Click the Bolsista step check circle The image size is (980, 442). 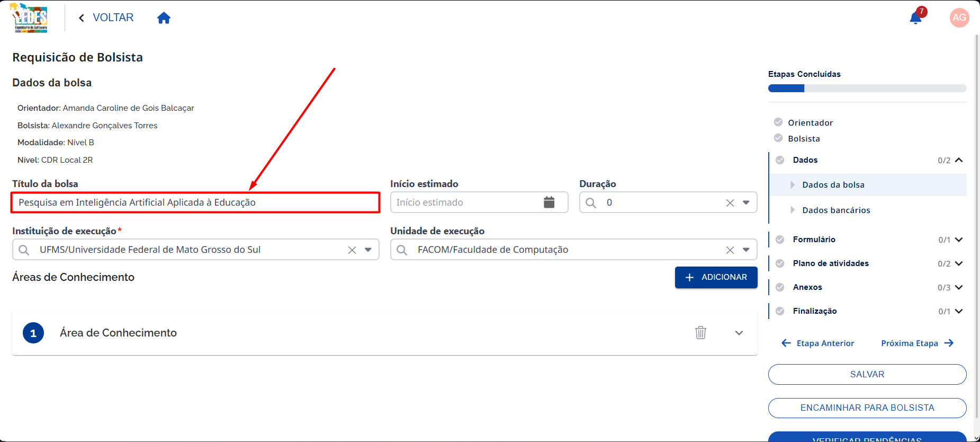(778, 138)
